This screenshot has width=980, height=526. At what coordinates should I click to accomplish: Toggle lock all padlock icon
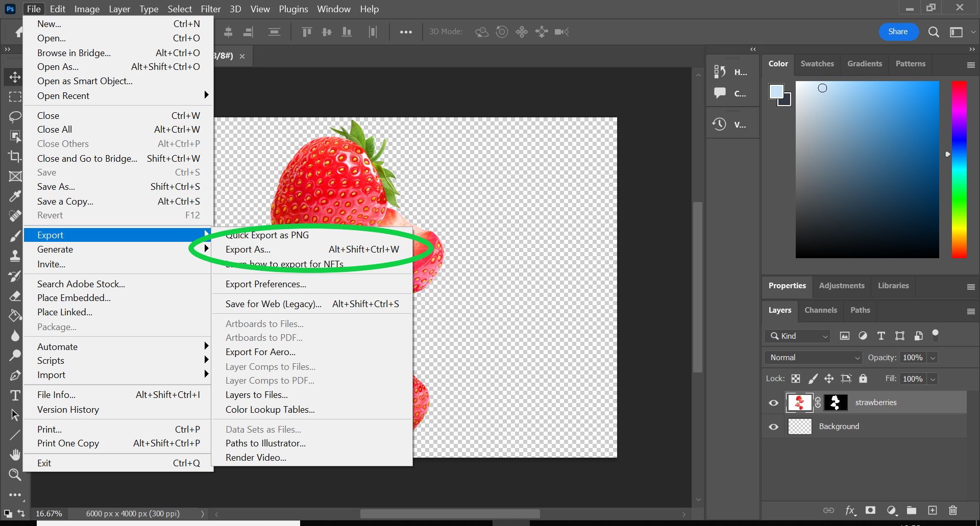tap(863, 379)
